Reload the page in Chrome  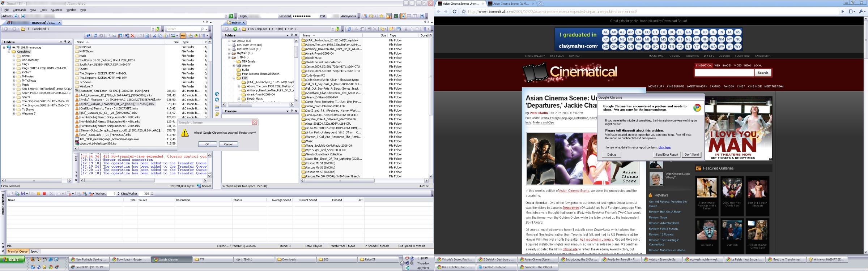(x=454, y=12)
